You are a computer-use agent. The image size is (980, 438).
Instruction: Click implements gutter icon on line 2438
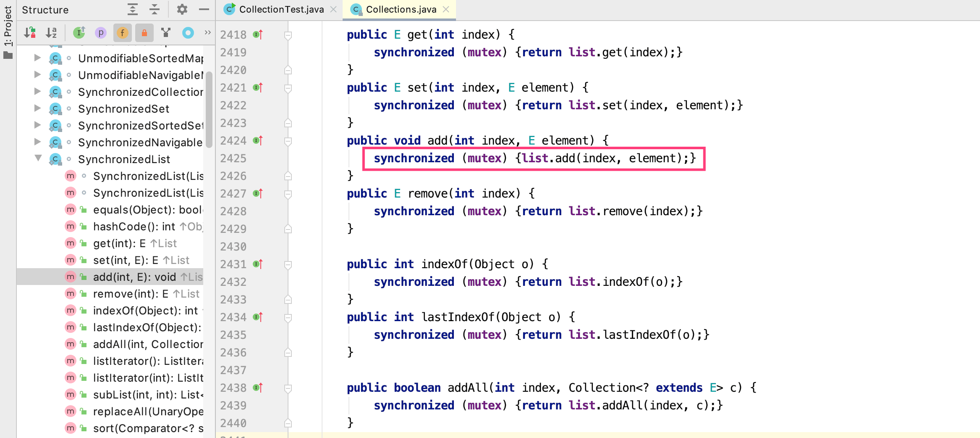pos(258,388)
